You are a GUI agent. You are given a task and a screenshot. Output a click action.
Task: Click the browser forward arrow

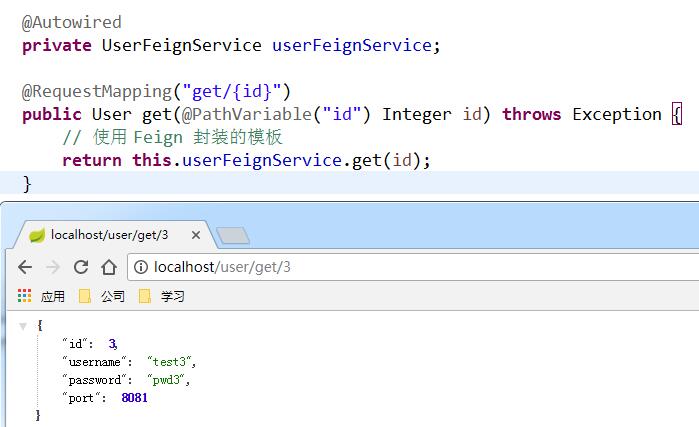(x=53, y=267)
